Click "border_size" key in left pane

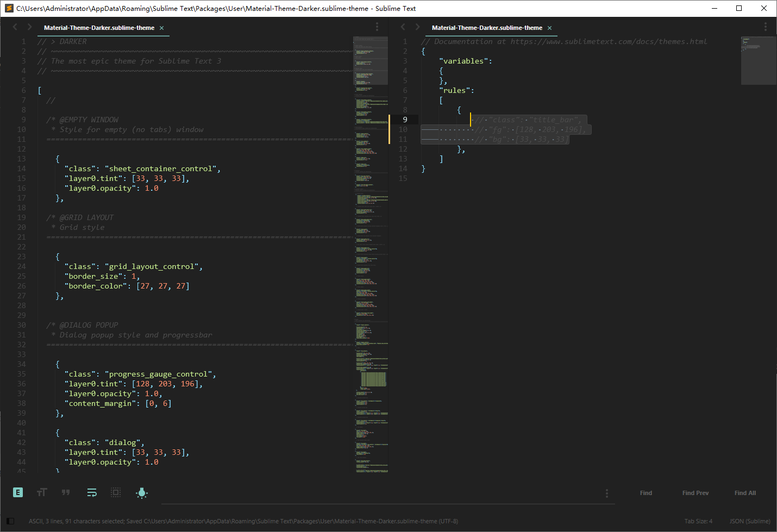pos(93,276)
